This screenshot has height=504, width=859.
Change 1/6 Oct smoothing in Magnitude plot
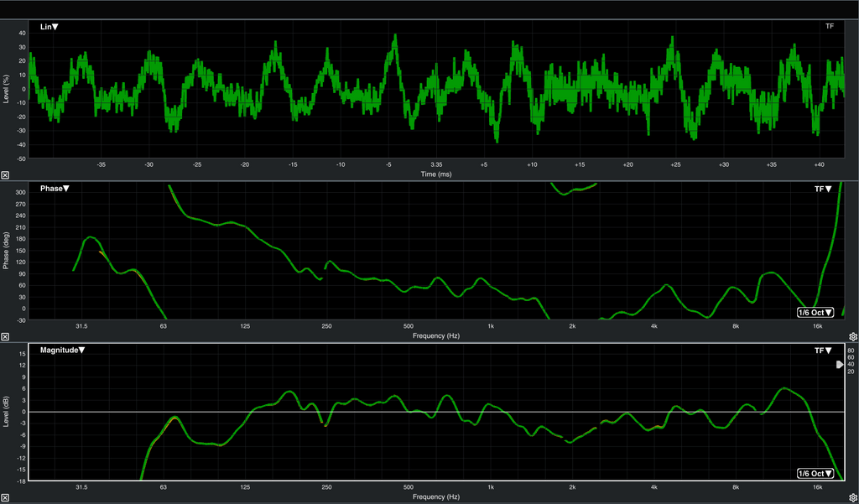(x=815, y=474)
